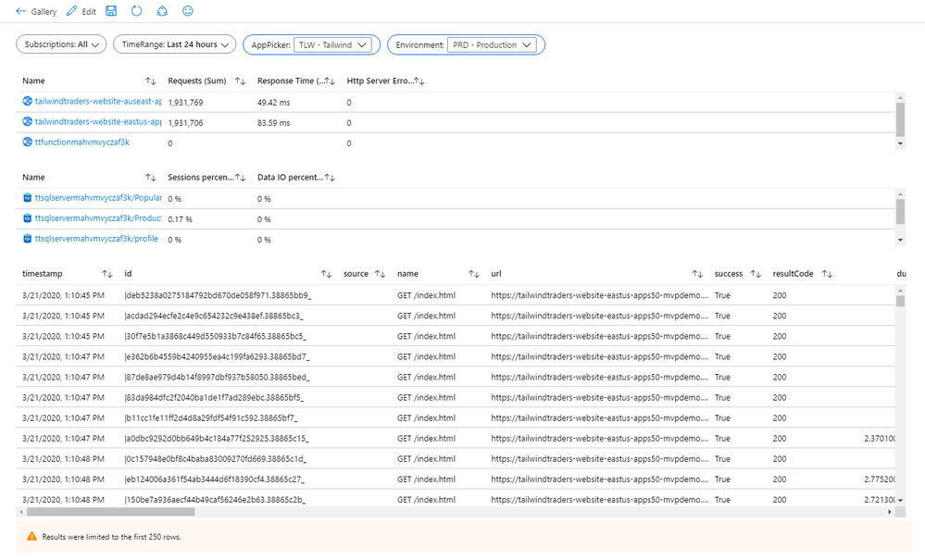
Task: Click the ttfunctionmahvmvyczaf3k resource icon
Action: 27,142
